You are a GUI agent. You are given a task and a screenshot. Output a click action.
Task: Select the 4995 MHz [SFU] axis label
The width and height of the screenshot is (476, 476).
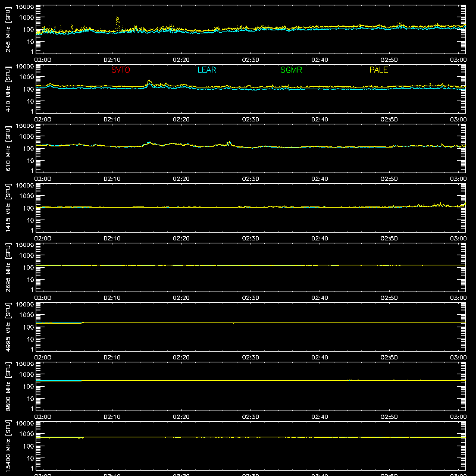coord(8,327)
